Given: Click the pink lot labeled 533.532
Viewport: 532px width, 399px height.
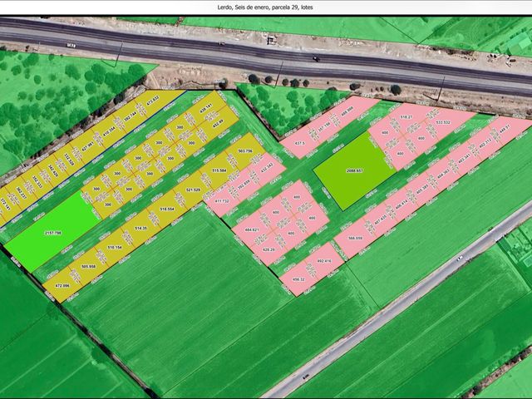Looking at the screenshot, I should coord(443,122).
